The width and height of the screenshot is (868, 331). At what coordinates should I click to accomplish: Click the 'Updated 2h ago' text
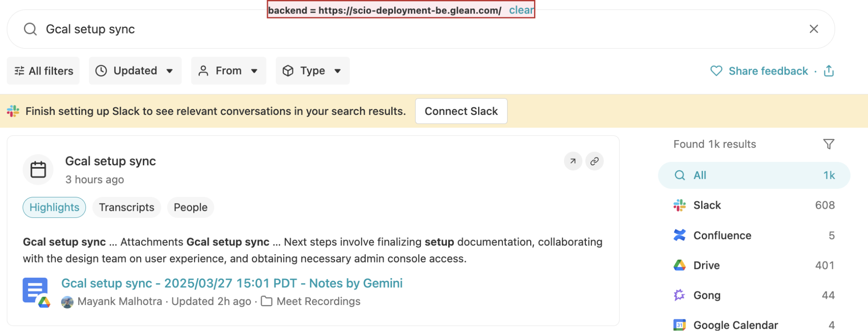[211, 302]
